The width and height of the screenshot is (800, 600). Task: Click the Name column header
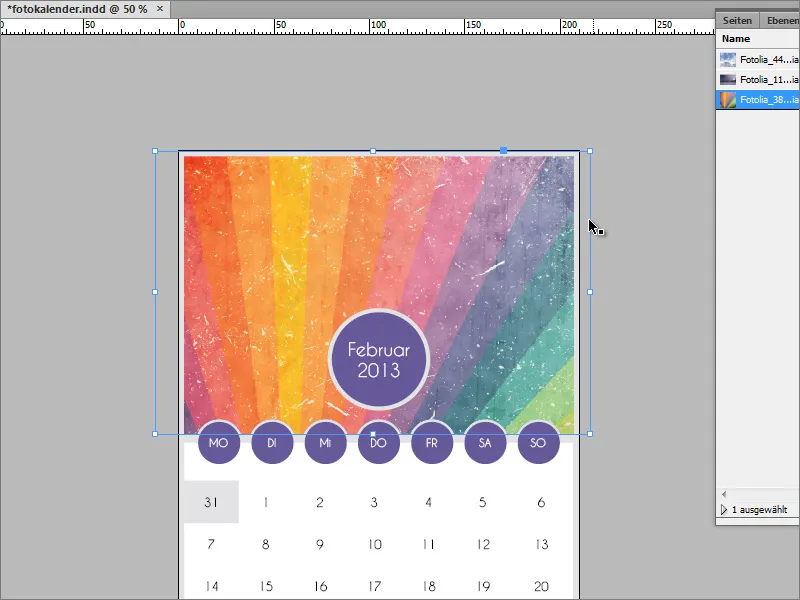(736, 39)
